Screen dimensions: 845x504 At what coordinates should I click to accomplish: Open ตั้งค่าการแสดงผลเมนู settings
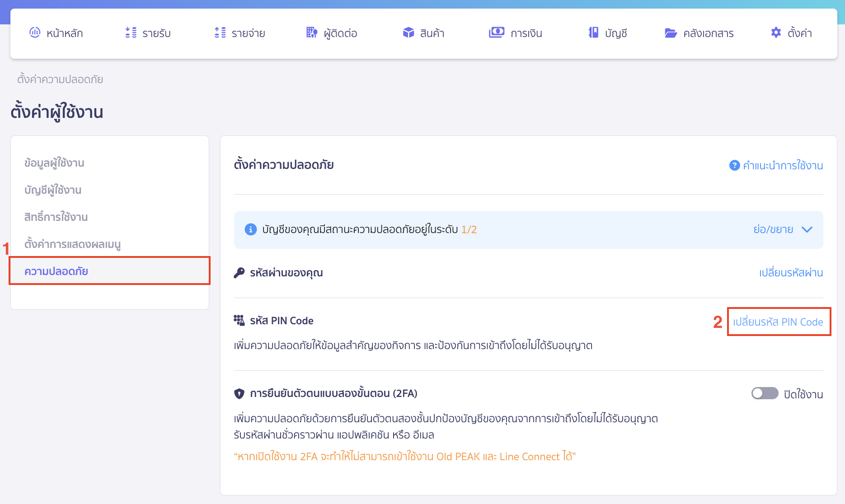pos(72,244)
